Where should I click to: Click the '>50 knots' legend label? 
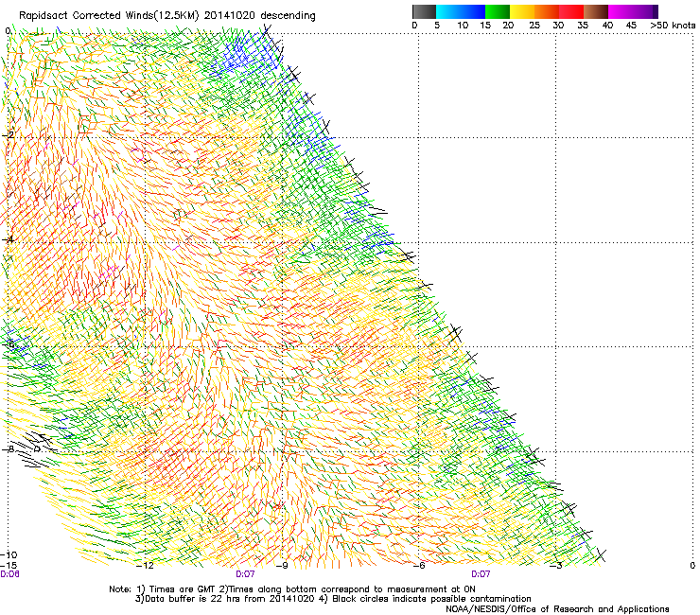coord(673,26)
